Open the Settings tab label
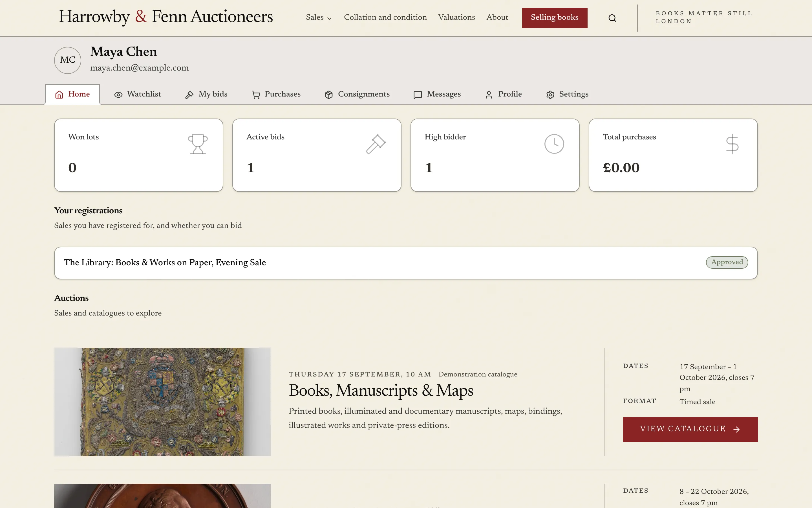The height and width of the screenshot is (508, 812). [573, 95]
